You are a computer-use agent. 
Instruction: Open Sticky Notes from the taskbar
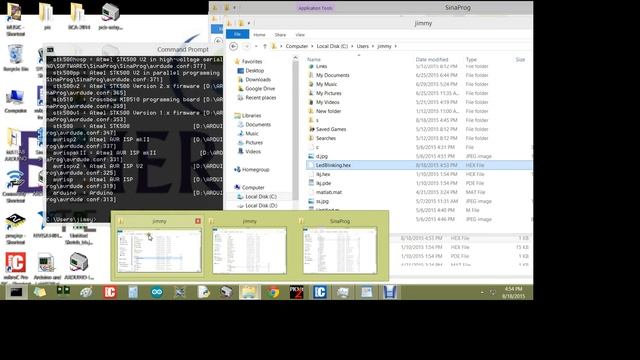pyautogui.click(x=40, y=292)
